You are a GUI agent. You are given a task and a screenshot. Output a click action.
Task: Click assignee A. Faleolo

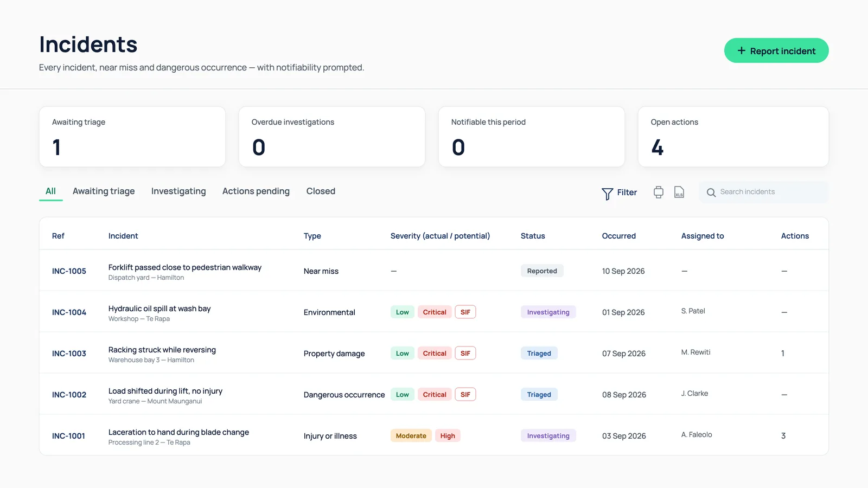pyautogui.click(x=697, y=435)
